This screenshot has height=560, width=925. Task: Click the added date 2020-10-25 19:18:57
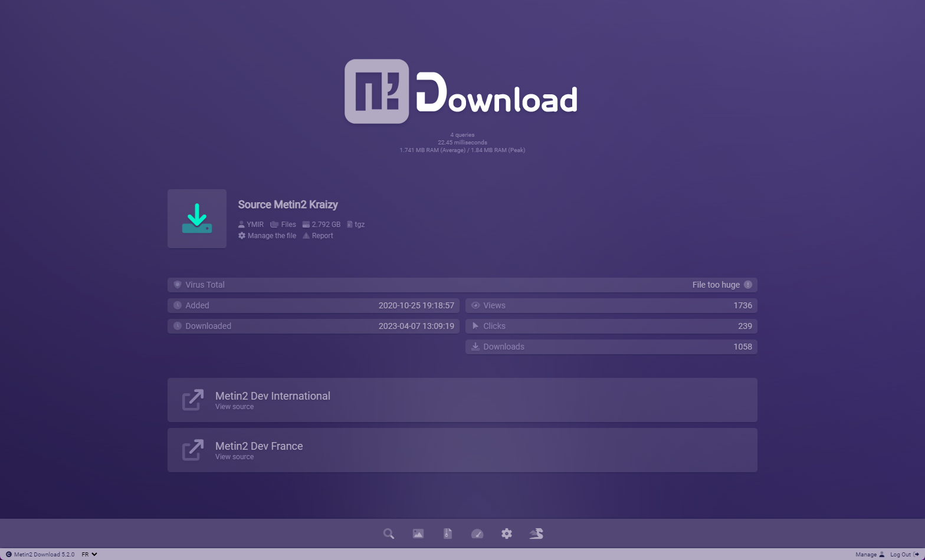(x=416, y=305)
